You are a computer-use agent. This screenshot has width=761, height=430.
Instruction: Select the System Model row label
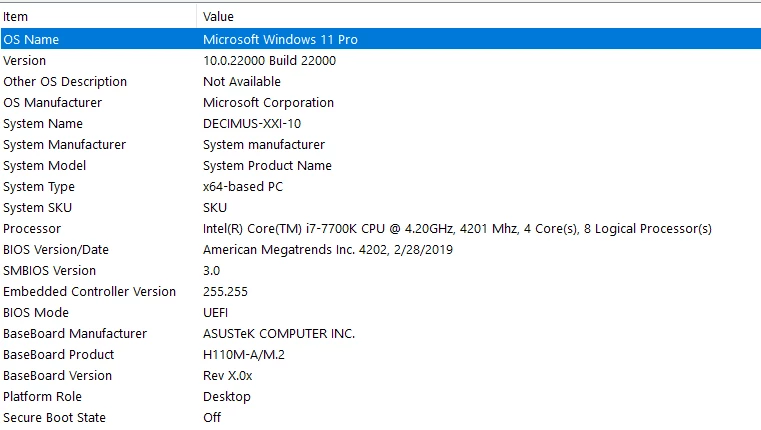tap(45, 165)
